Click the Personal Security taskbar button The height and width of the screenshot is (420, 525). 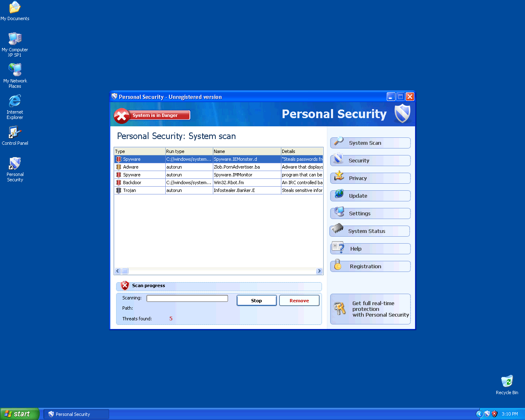click(75, 414)
